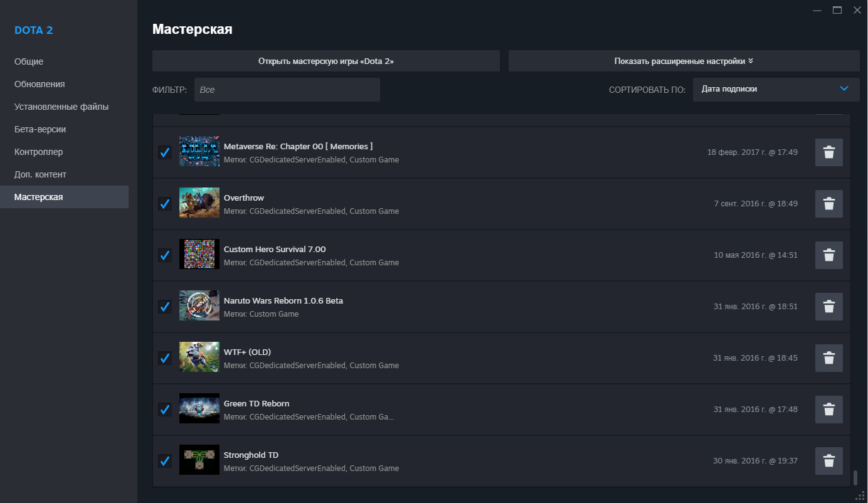Select the 'Green TD Reborn' title
Image resolution: width=868 pixels, height=503 pixels.
(257, 403)
